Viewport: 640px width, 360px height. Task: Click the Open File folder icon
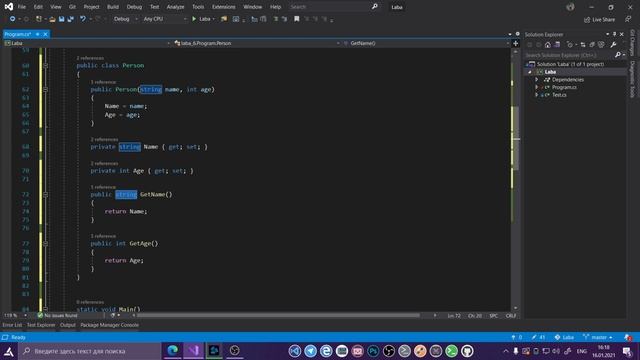coord(52,19)
